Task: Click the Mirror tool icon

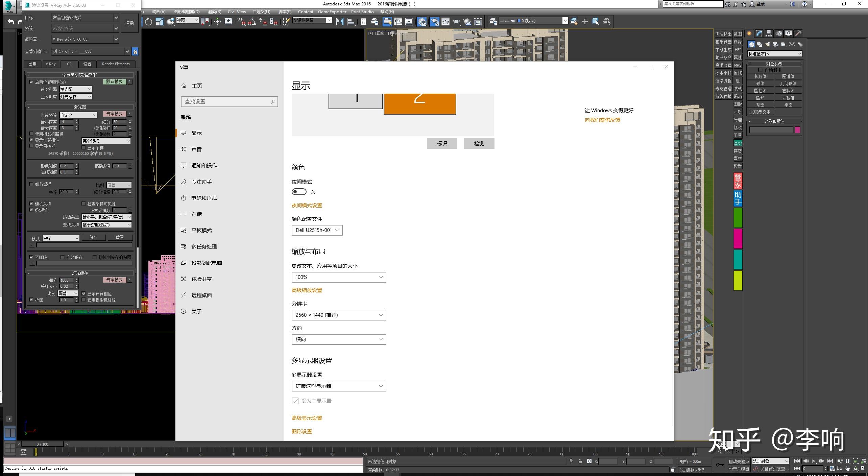Action: tap(340, 22)
